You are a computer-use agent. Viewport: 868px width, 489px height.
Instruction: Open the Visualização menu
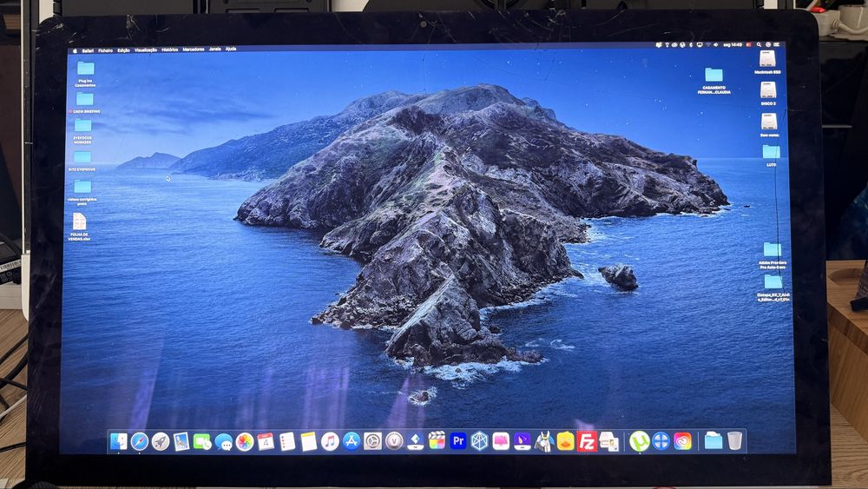pyautogui.click(x=146, y=50)
